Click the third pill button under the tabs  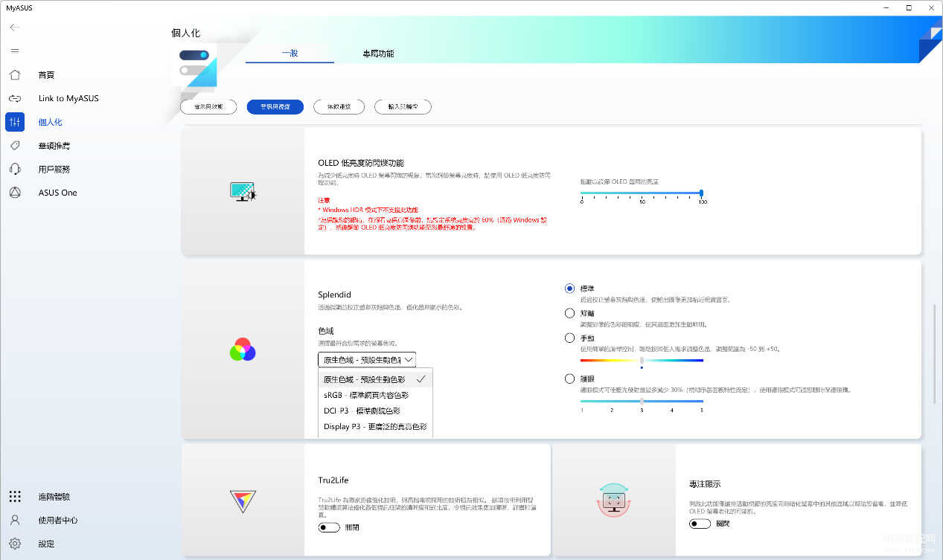point(339,107)
